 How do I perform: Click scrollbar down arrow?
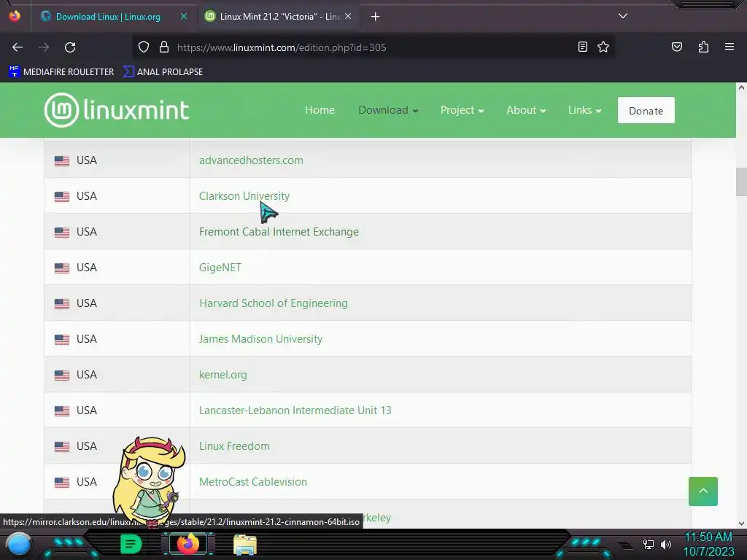click(x=741, y=524)
